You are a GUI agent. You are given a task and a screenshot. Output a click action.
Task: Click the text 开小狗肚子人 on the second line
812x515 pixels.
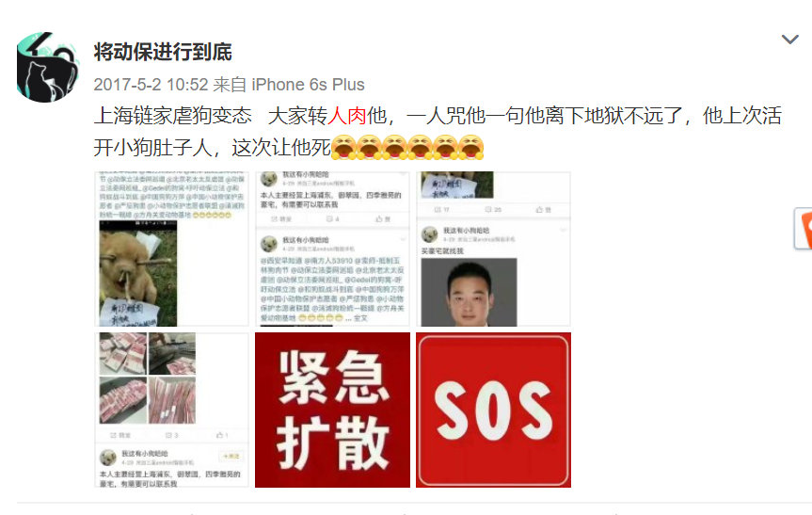coord(152,148)
